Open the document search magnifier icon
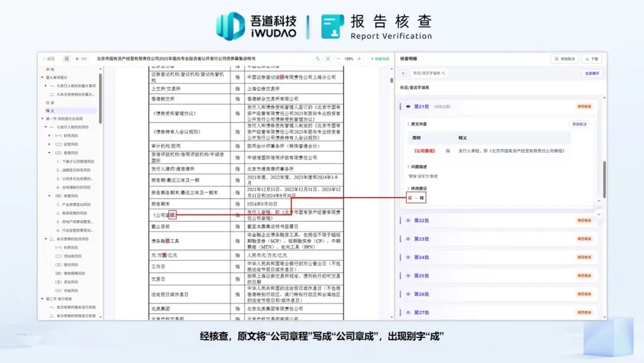The height and width of the screenshot is (363, 644). coord(317,59)
